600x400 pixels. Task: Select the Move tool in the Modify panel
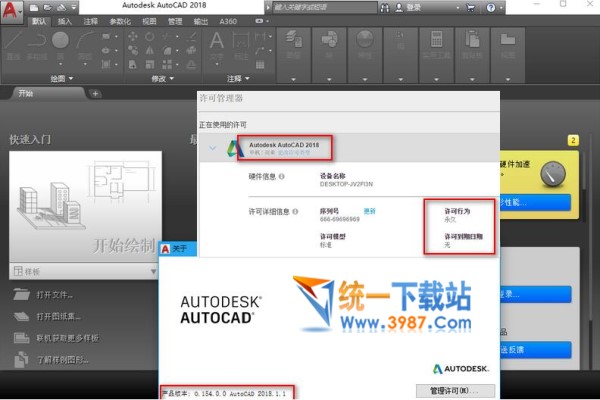pos(133,36)
